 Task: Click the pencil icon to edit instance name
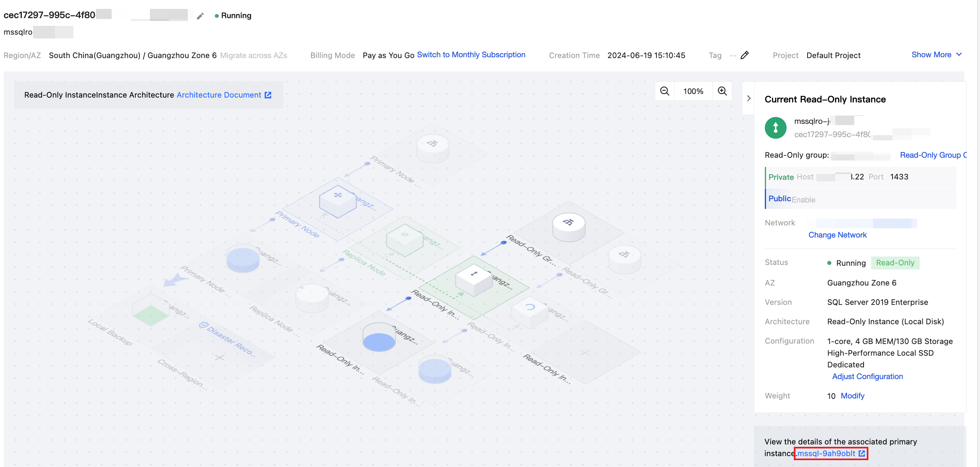pyautogui.click(x=200, y=16)
